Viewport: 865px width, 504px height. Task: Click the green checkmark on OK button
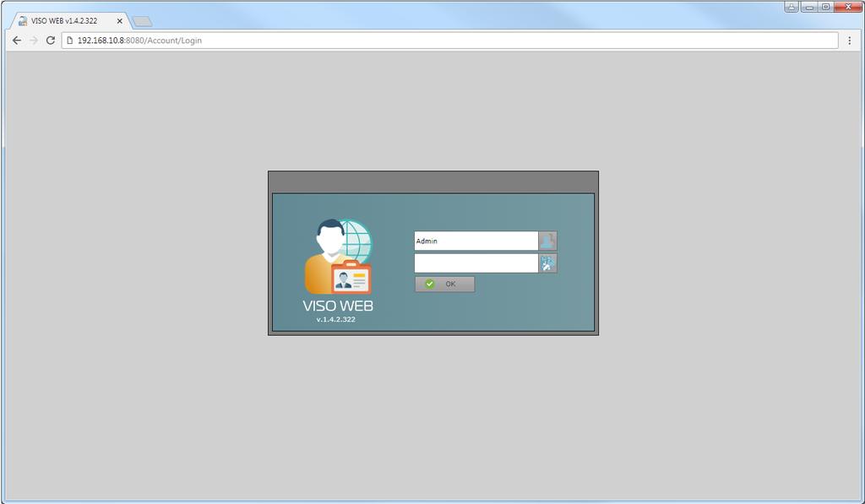point(430,284)
